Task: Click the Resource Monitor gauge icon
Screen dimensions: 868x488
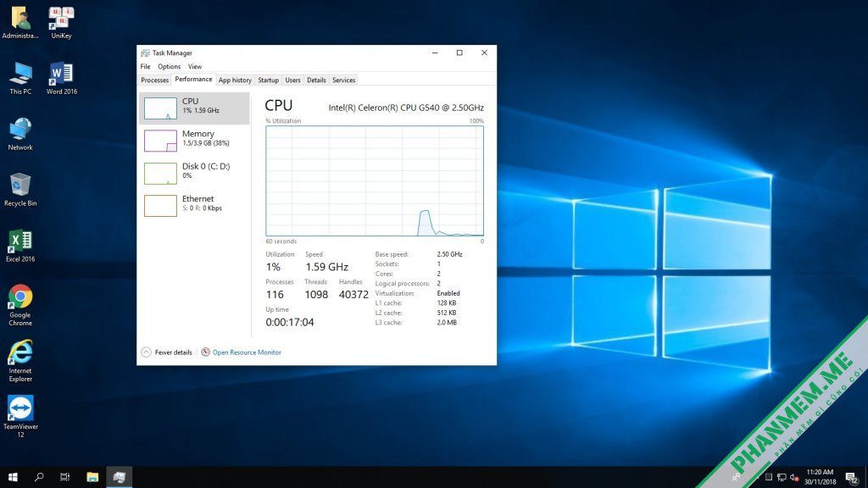Action: (205, 352)
